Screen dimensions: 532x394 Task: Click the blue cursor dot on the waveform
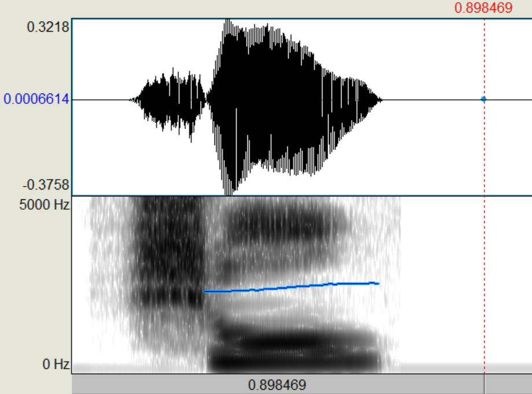[483, 99]
